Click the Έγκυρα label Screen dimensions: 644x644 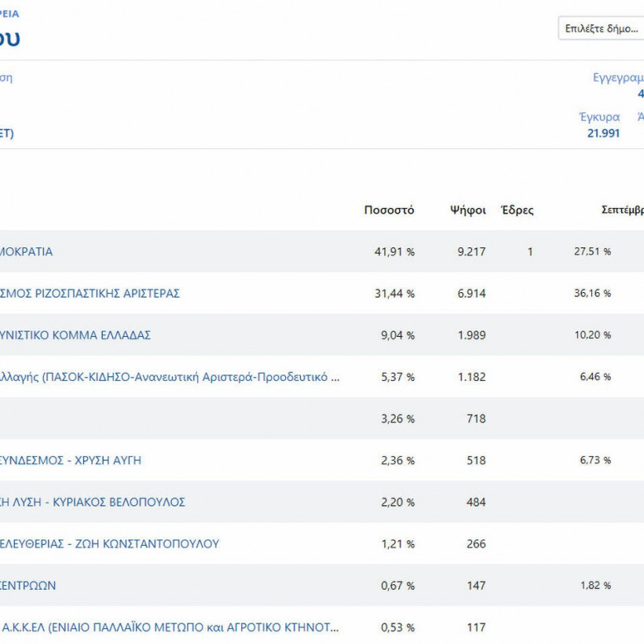(x=600, y=117)
